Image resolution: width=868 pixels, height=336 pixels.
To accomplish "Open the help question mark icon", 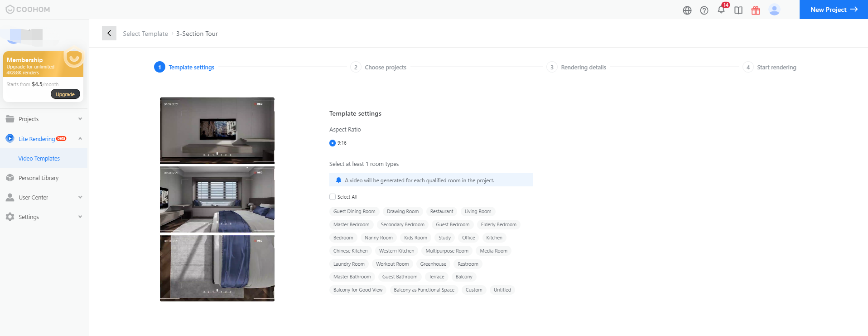I will tap(704, 10).
